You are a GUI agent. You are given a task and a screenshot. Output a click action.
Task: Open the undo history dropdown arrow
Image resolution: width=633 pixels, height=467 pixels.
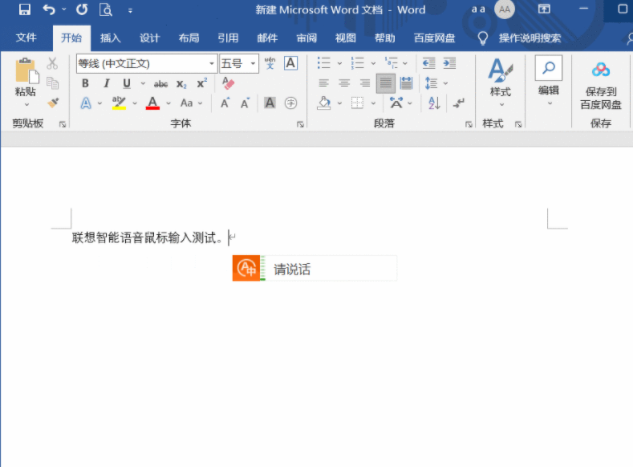(x=64, y=9)
